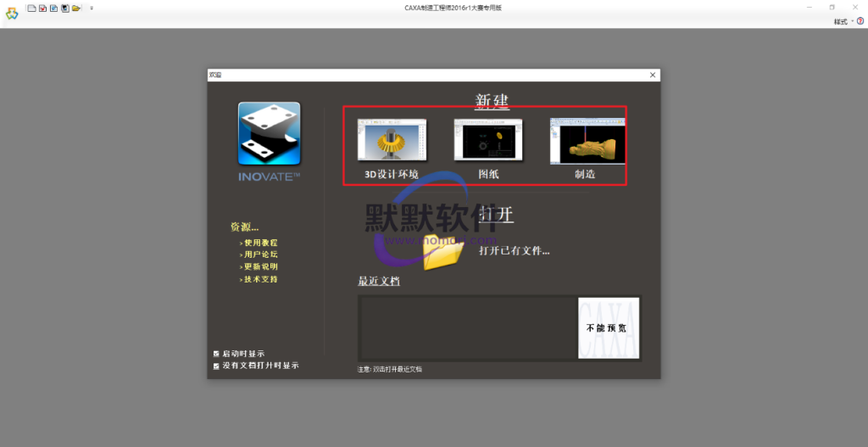The image size is (868, 447).
Task: Select the 3D设计环境 thumbnail
Action: click(392, 140)
